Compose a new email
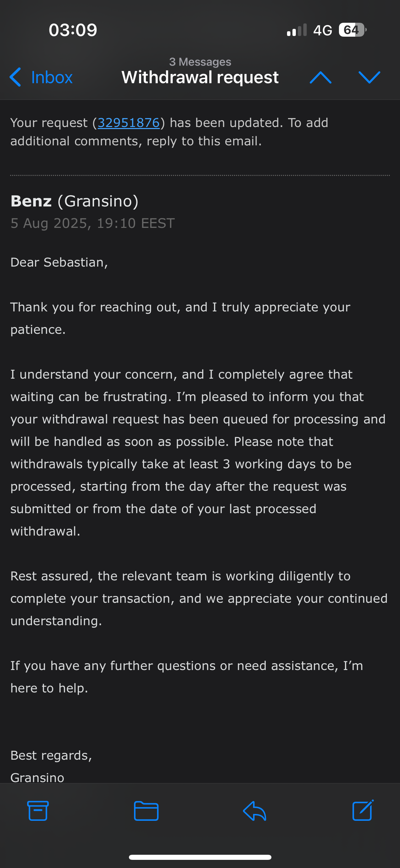The width and height of the screenshot is (400, 868). (x=363, y=810)
